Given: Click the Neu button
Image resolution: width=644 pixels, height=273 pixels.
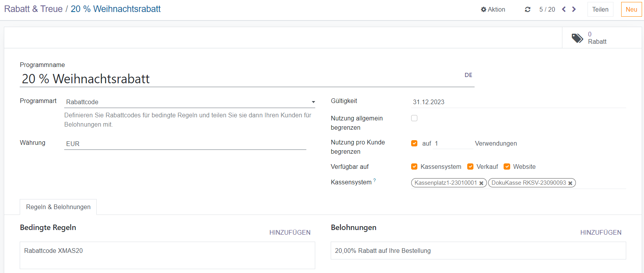Looking at the screenshot, I should tap(631, 9).
